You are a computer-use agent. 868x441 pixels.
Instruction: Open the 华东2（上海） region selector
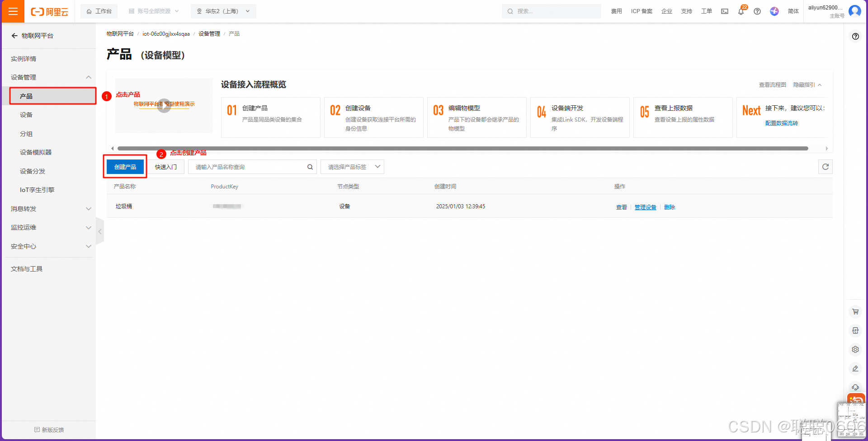[223, 11]
